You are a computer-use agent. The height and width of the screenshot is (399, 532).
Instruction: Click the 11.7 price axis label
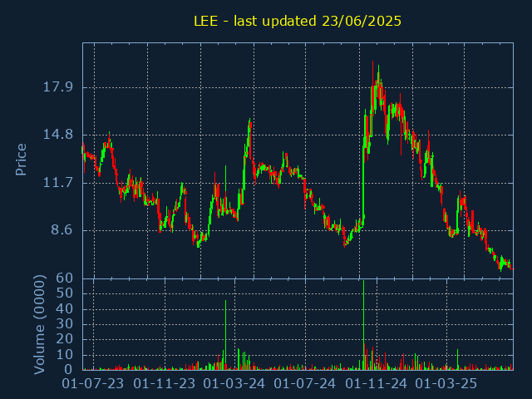pyautogui.click(x=57, y=183)
